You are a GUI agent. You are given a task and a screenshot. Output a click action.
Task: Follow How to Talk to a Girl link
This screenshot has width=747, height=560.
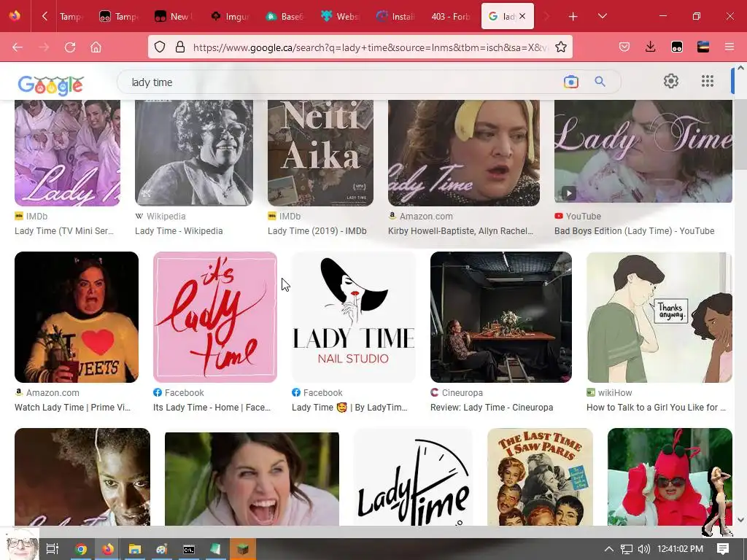pos(656,408)
